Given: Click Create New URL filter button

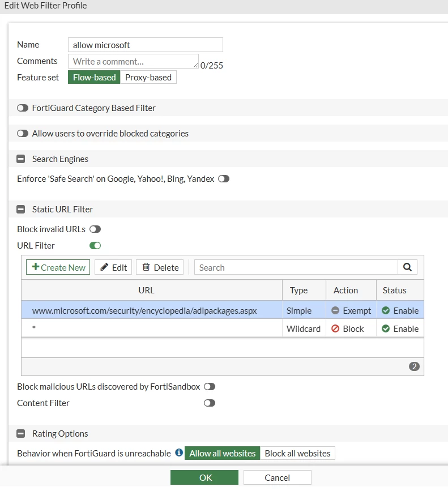Looking at the screenshot, I should pyautogui.click(x=58, y=267).
